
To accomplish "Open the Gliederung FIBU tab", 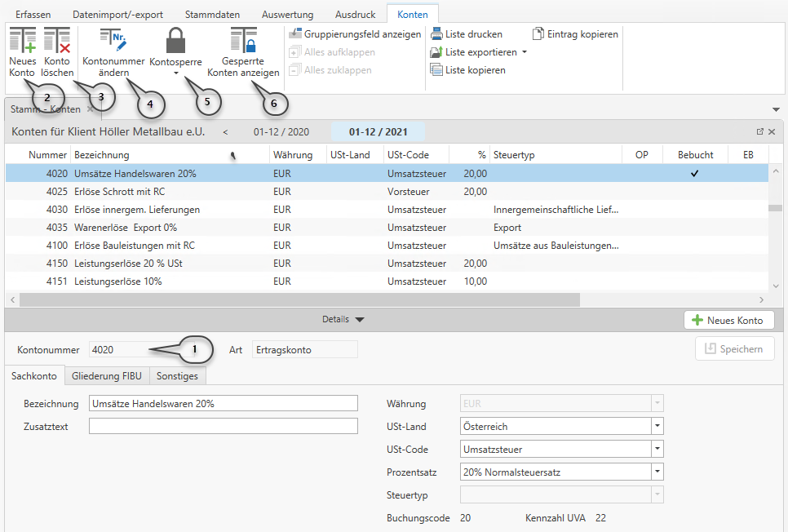I will [106, 376].
